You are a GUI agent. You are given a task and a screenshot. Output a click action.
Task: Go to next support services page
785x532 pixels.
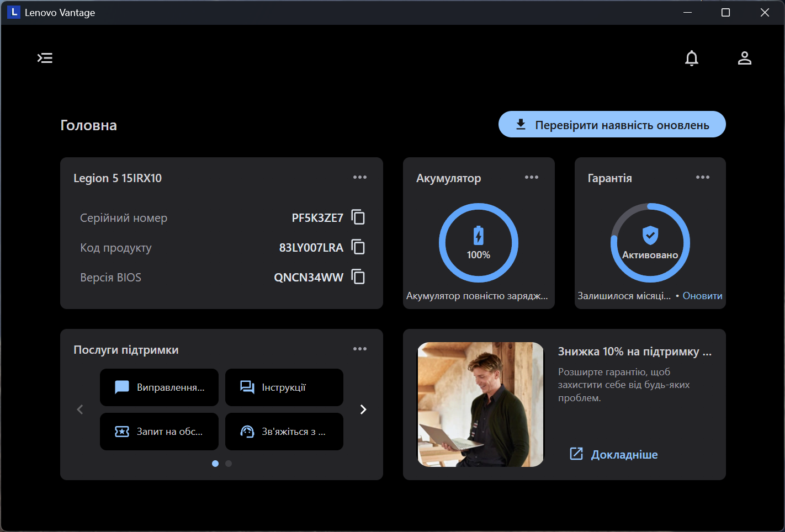(363, 409)
